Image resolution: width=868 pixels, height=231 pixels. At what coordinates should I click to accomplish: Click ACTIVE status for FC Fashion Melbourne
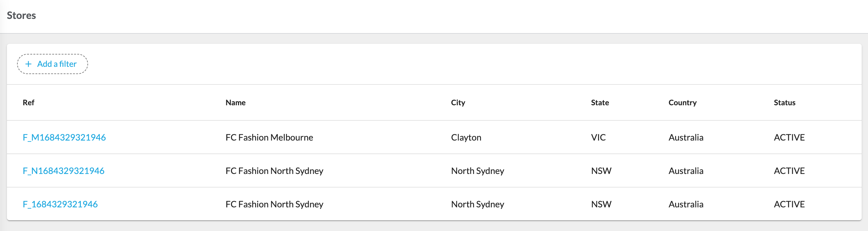789,137
